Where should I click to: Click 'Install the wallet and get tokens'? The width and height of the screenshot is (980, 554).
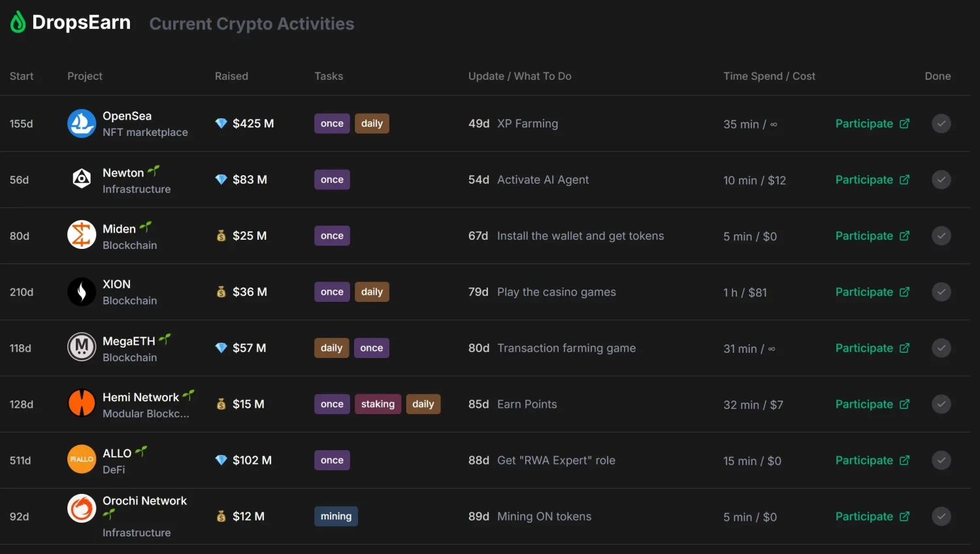point(580,236)
